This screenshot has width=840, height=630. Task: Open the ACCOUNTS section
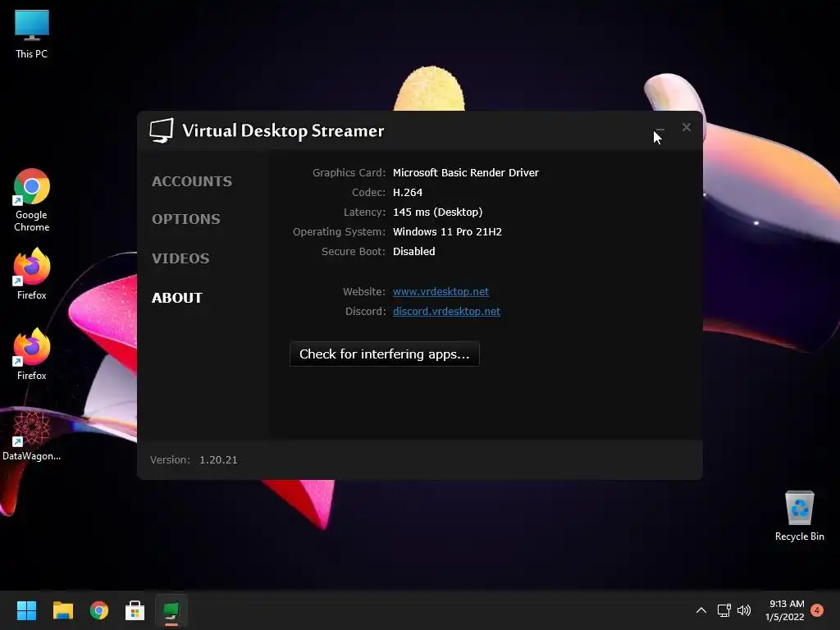click(x=192, y=181)
